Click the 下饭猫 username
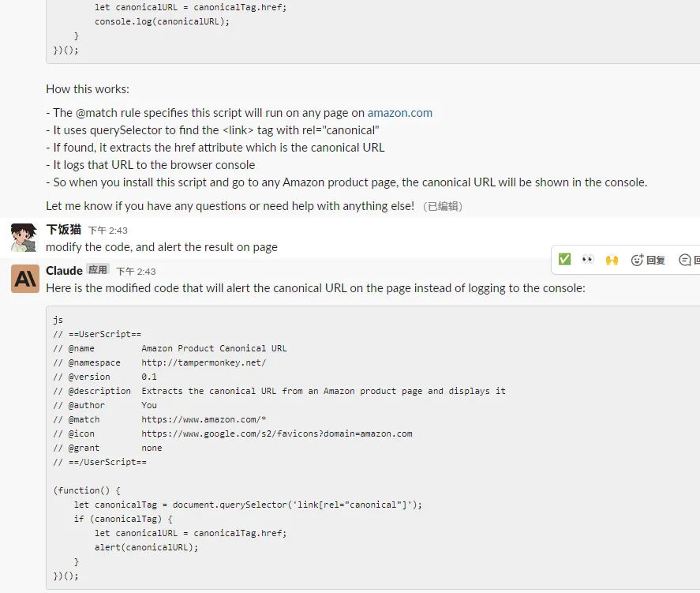700x593 pixels. 63,230
